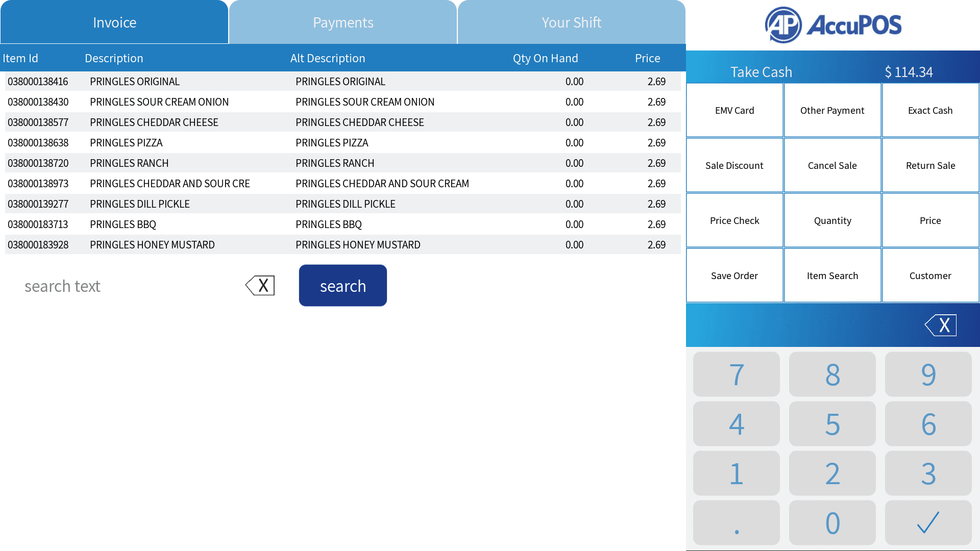Viewport: 980px width, 551px height.
Task: Choose EMV Card payment
Action: click(x=734, y=110)
